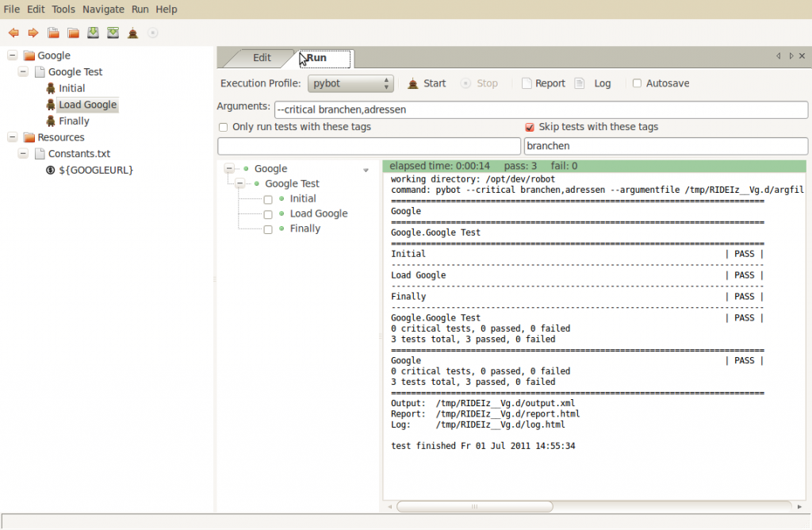Collapse the Resources tree node
Screen dimensions: 812x530
point(12,137)
